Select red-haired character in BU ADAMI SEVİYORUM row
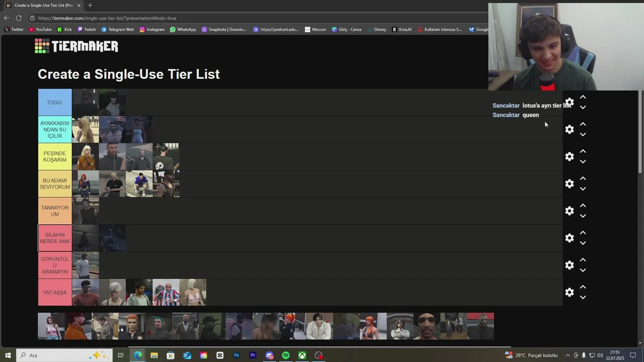The image size is (644, 362). point(86,184)
